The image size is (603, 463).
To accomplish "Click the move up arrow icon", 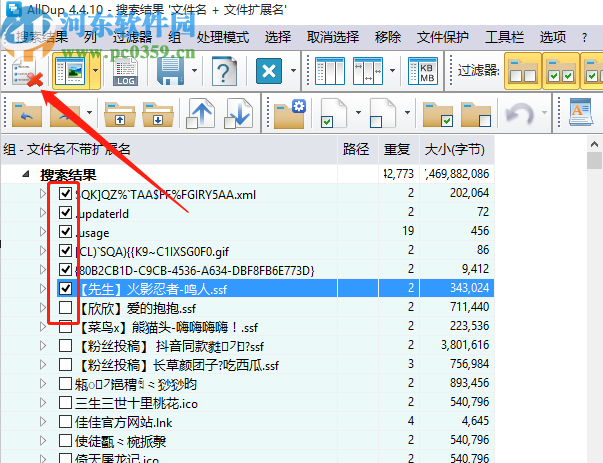I will coord(200,113).
